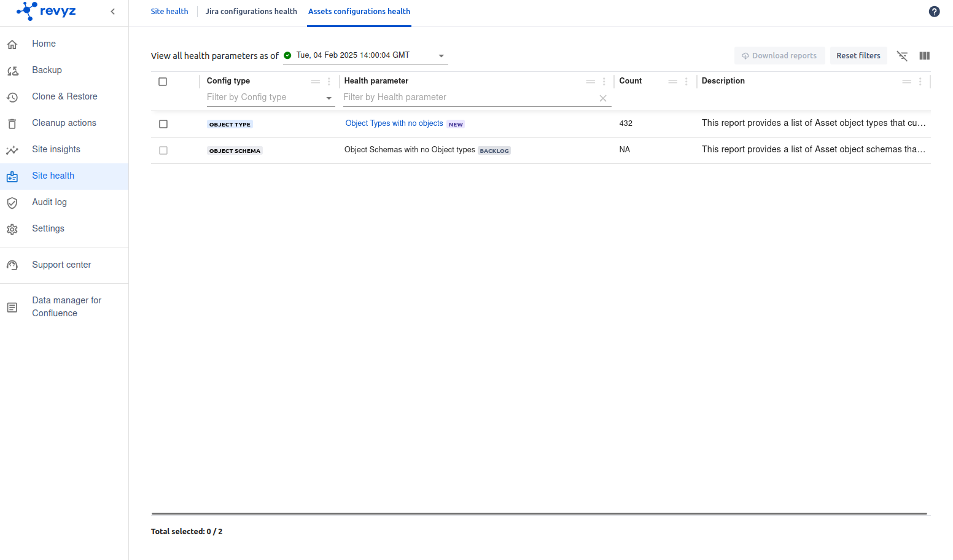Switch to the Site health tab

click(x=169, y=12)
